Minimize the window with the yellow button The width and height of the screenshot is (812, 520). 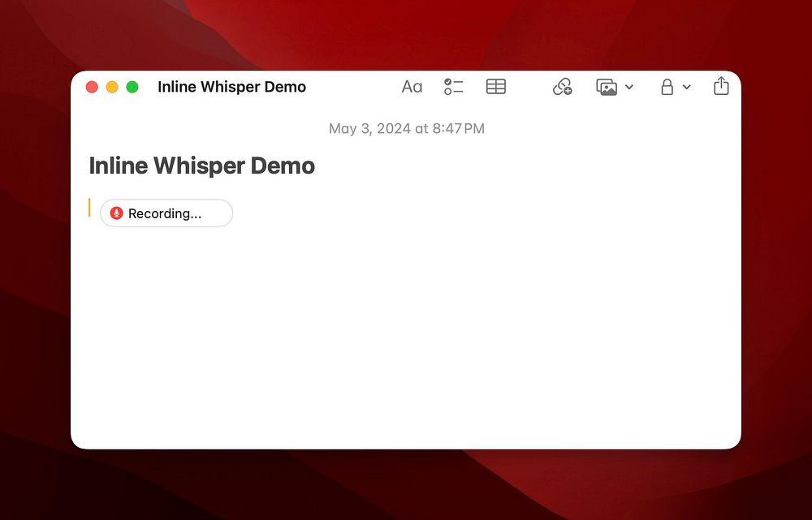112,87
